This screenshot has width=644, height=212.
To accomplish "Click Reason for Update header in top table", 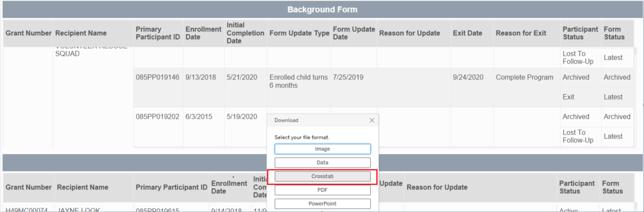I will tap(409, 33).
